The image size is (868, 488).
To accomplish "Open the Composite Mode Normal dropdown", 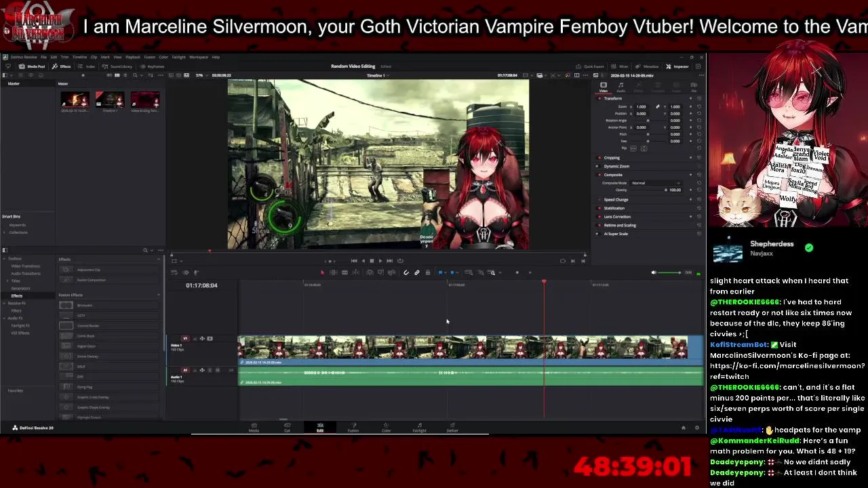I will coord(656,183).
